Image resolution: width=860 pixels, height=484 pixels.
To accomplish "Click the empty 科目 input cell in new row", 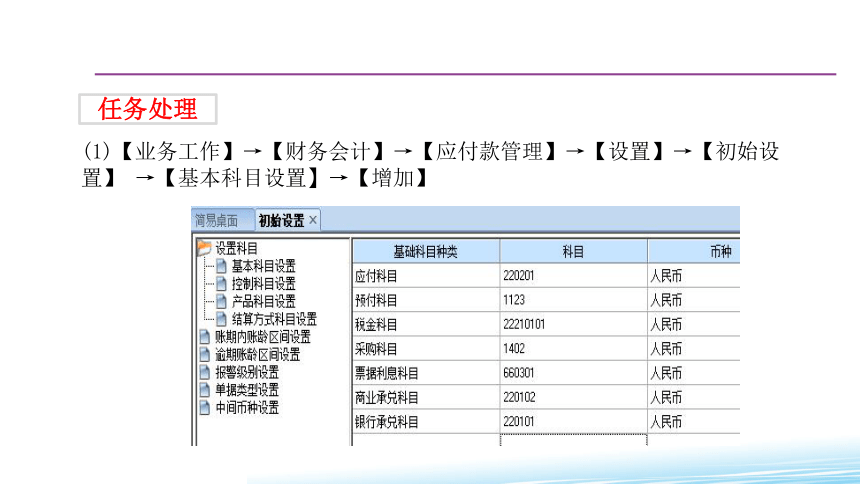I will 573,440.
